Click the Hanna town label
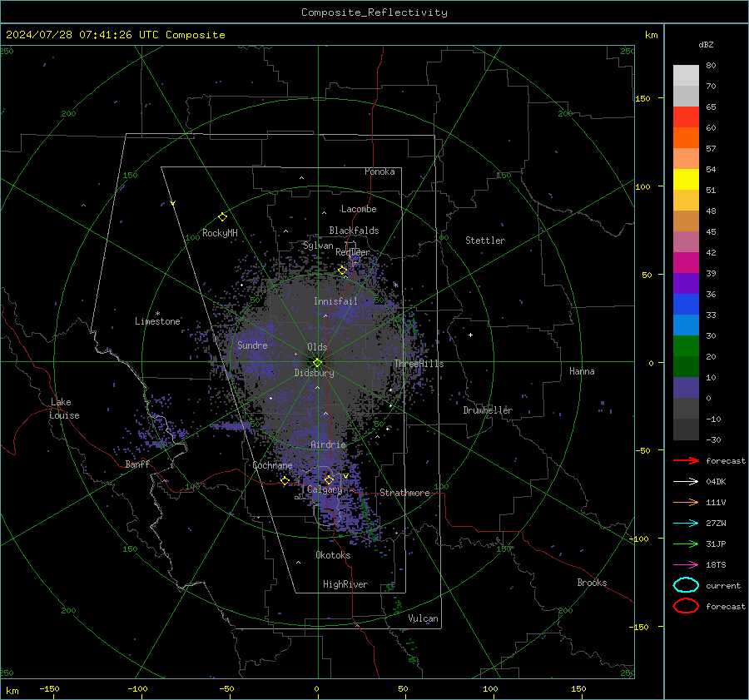 coord(582,371)
